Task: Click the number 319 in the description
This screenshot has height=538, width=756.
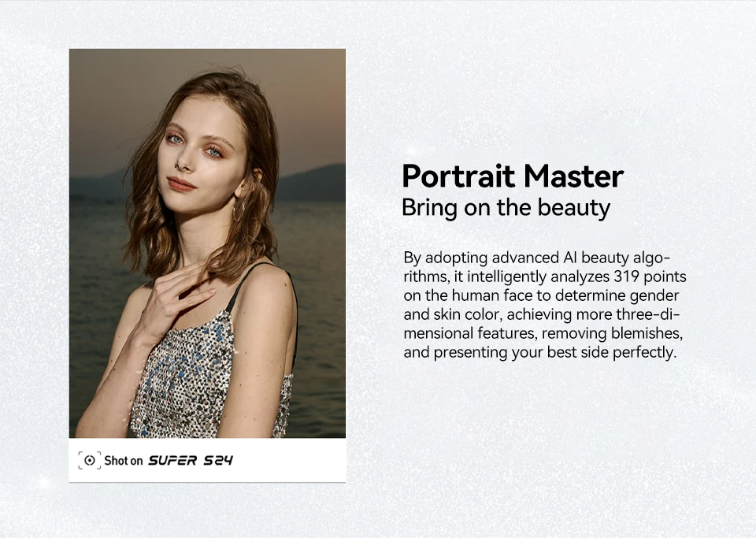Action: (x=627, y=276)
